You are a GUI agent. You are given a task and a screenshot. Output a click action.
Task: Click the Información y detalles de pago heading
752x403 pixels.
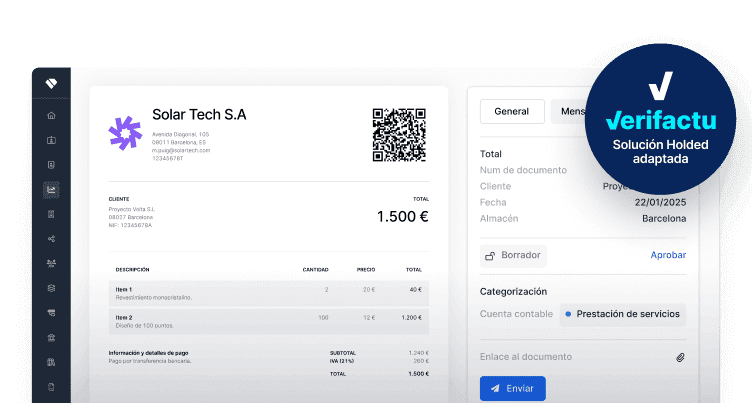pyautogui.click(x=148, y=353)
